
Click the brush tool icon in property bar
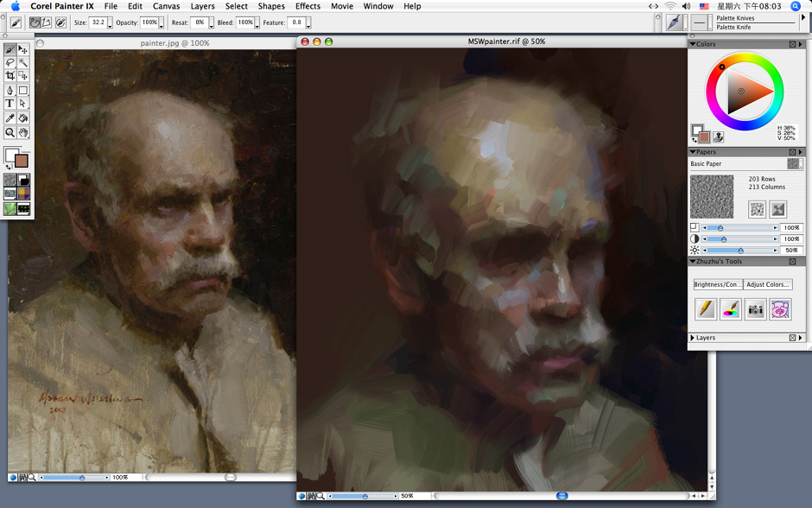(x=16, y=22)
